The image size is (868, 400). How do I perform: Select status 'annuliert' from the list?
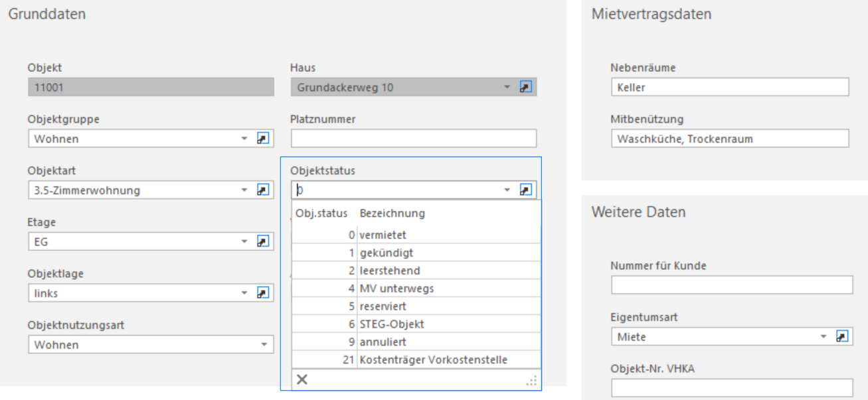(416, 342)
